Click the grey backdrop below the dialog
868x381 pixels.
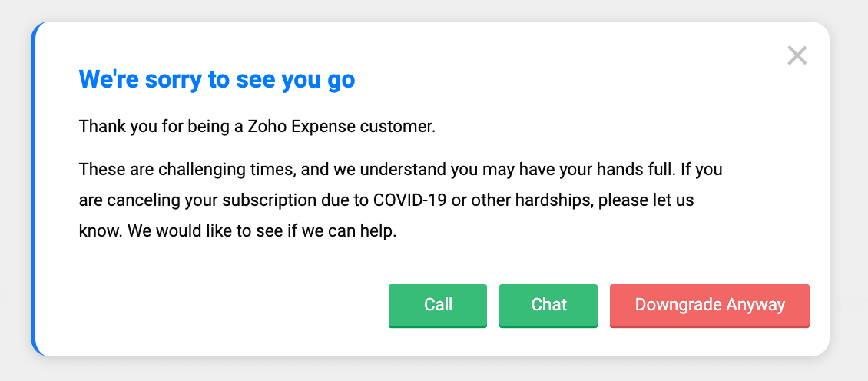pyautogui.click(x=434, y=369)
